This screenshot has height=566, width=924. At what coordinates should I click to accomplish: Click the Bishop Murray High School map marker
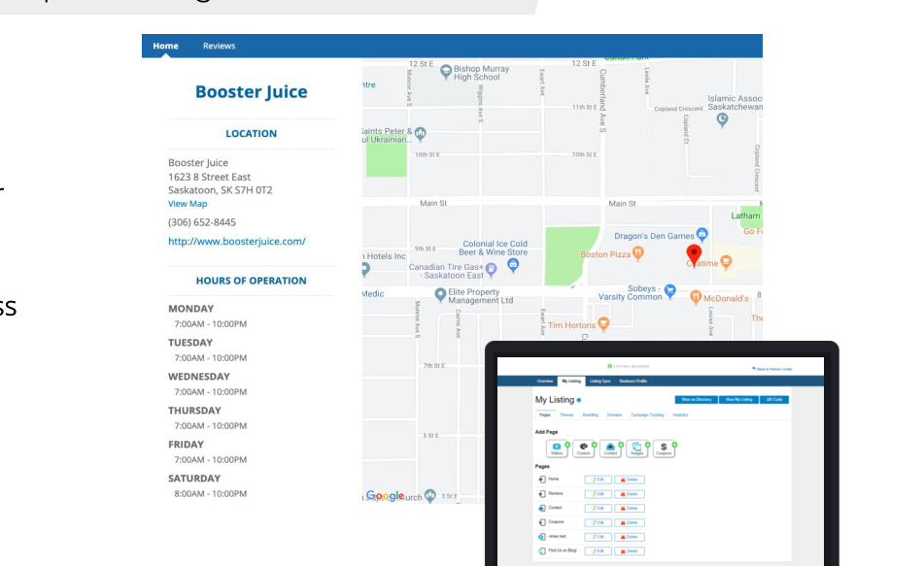(x=446, y=72)
